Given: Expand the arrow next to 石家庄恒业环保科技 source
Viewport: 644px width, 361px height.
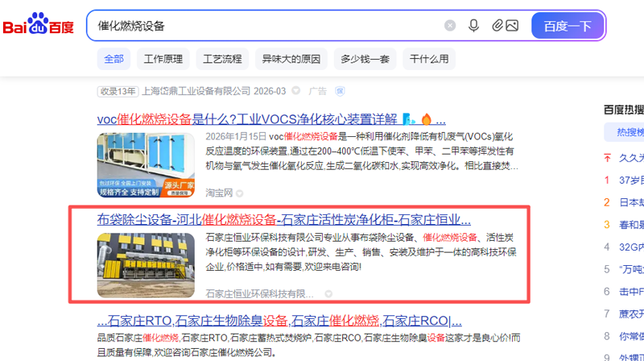Looking at the screenshot, I should pyautogui.click(x=328, y=294).
